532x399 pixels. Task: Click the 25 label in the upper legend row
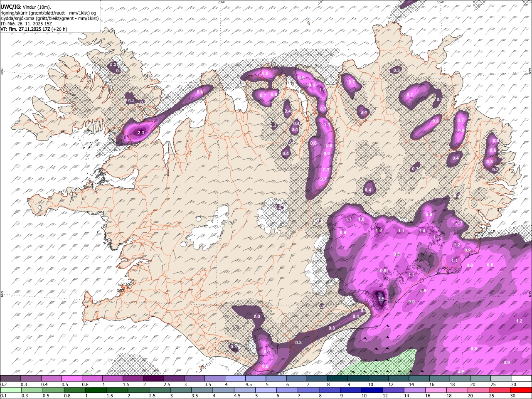pyautogui.click(x=494, y=384)
